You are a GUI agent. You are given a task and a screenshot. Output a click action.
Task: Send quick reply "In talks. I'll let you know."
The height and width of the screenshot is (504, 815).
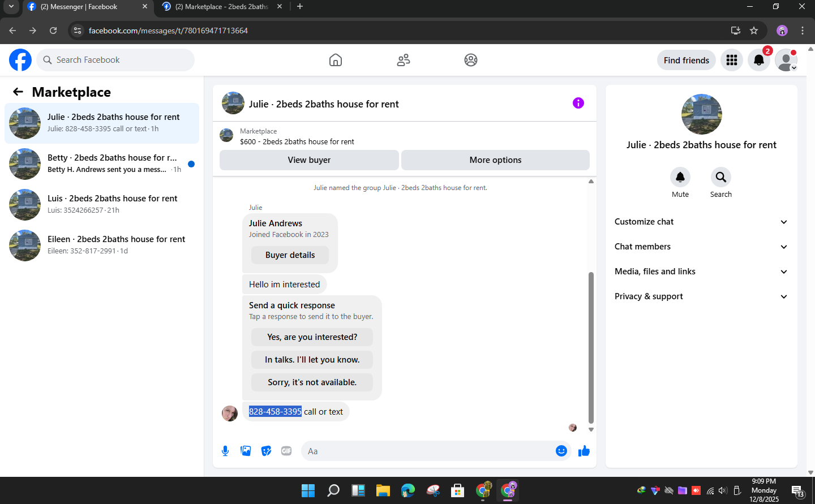tap(312, 360)
